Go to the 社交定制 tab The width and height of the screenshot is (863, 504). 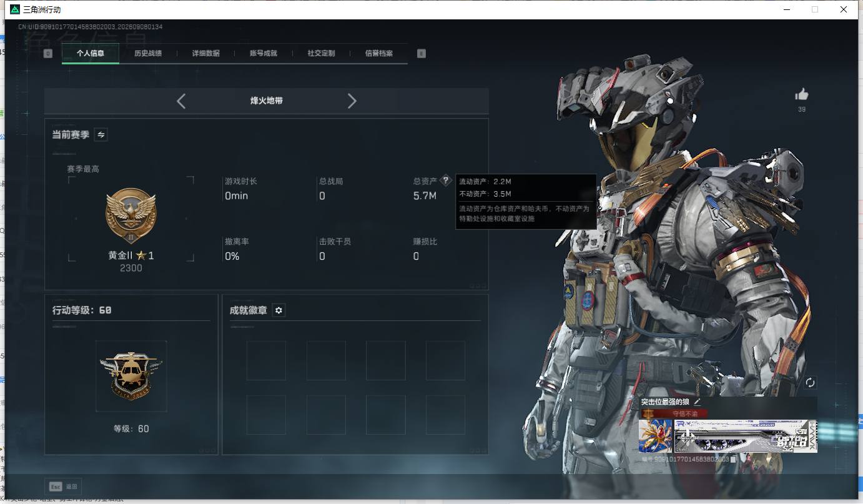[321, 54]
